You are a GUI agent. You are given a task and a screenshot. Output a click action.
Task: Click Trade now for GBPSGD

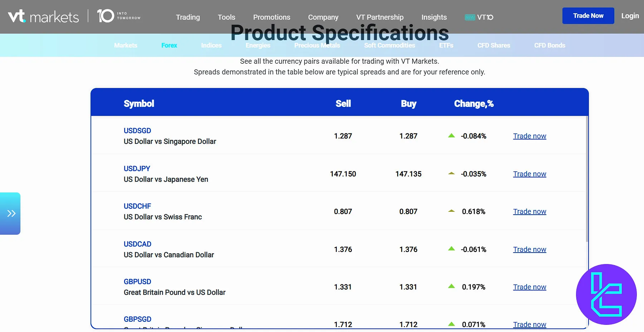point(530,324)
